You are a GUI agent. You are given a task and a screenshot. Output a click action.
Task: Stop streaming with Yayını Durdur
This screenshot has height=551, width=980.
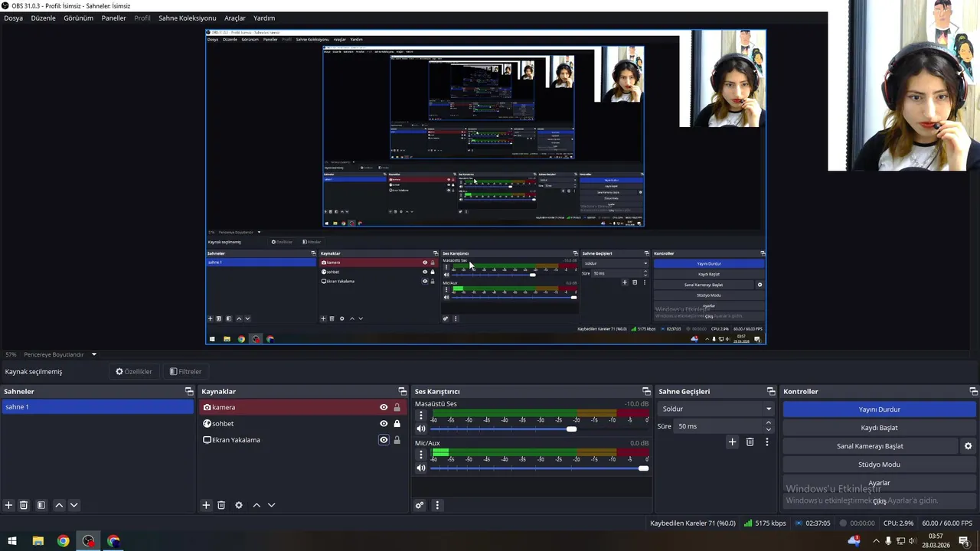click(x=879, y=409)
